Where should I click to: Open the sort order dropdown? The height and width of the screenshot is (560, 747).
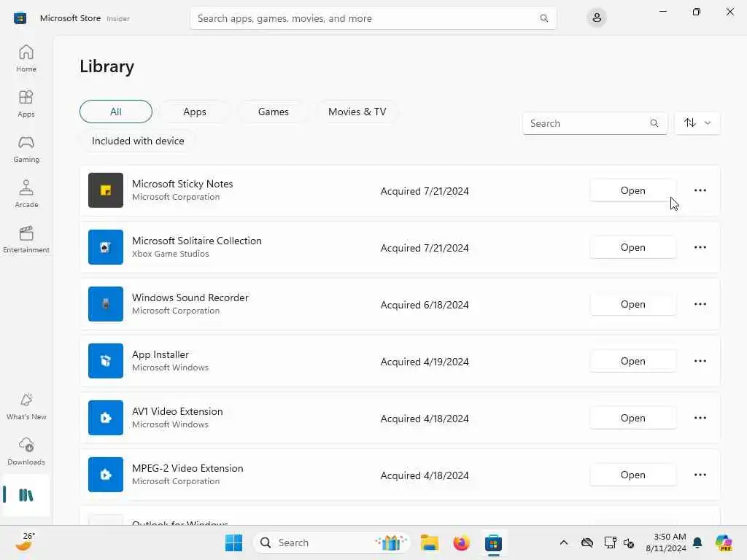click(697, 123)
